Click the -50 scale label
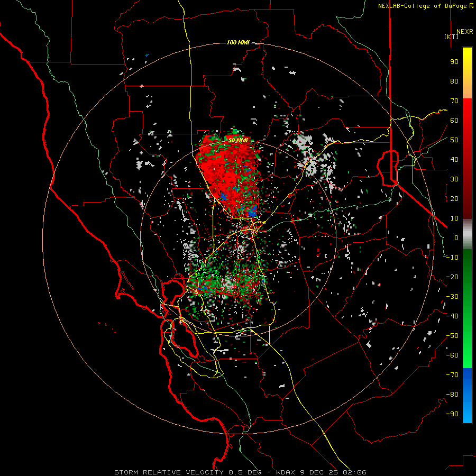Screen dimensions: 476x476 click(452, 336)
